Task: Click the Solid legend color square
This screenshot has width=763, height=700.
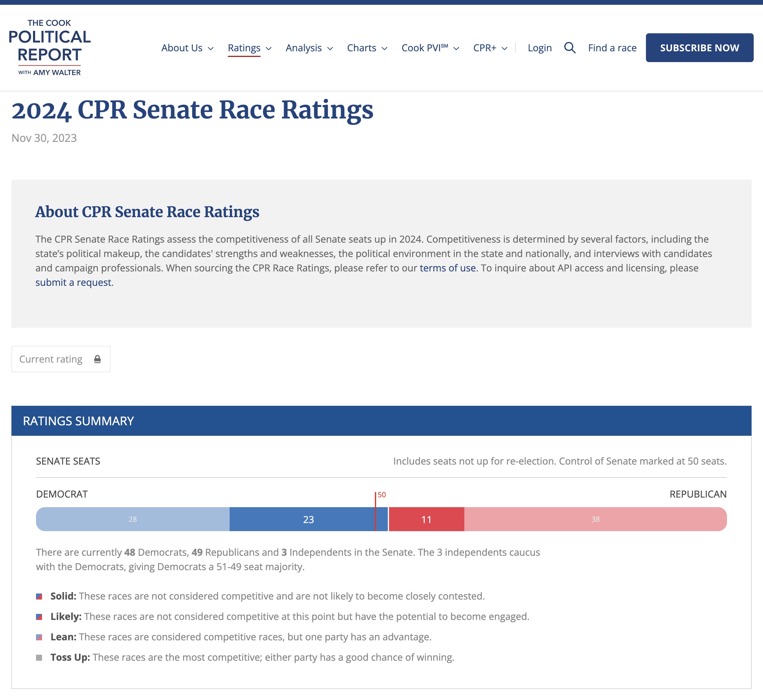Action: coord(39,597)
